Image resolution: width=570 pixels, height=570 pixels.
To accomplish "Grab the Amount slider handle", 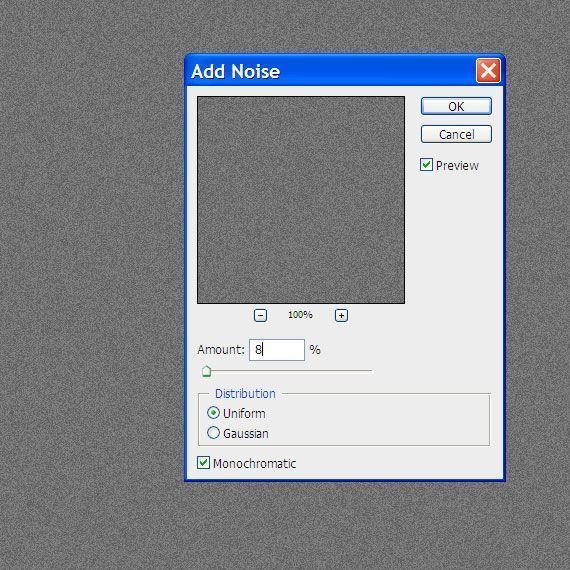I will (x=206, y=372).
